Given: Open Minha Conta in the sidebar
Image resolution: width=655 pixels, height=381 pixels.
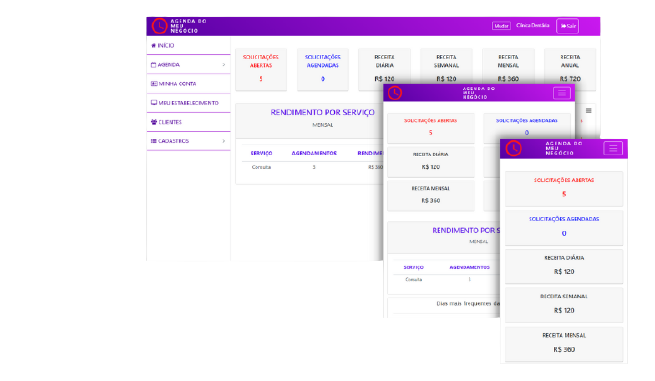Looking at the screenshot, I should pyautogui.click(x=188, y=84).
